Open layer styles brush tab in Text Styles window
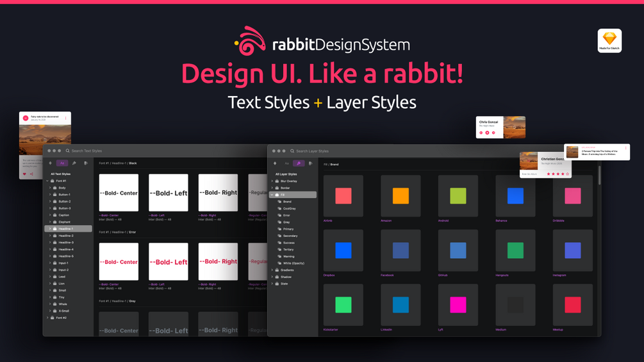 [74, 163]
